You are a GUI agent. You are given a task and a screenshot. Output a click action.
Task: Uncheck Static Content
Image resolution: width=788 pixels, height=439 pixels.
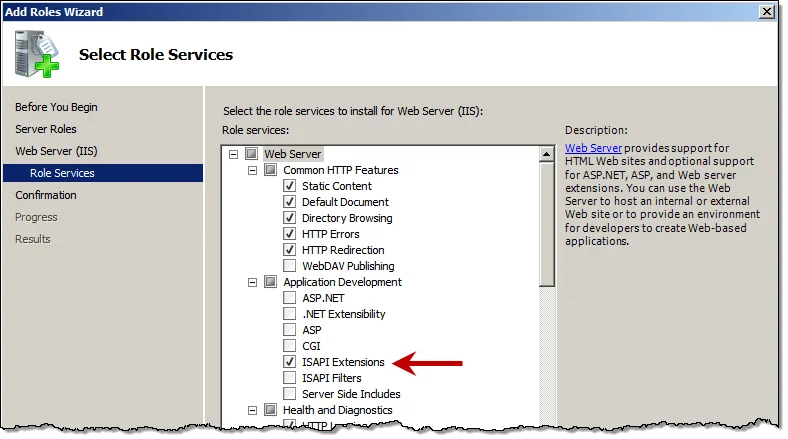pos(289,186)
